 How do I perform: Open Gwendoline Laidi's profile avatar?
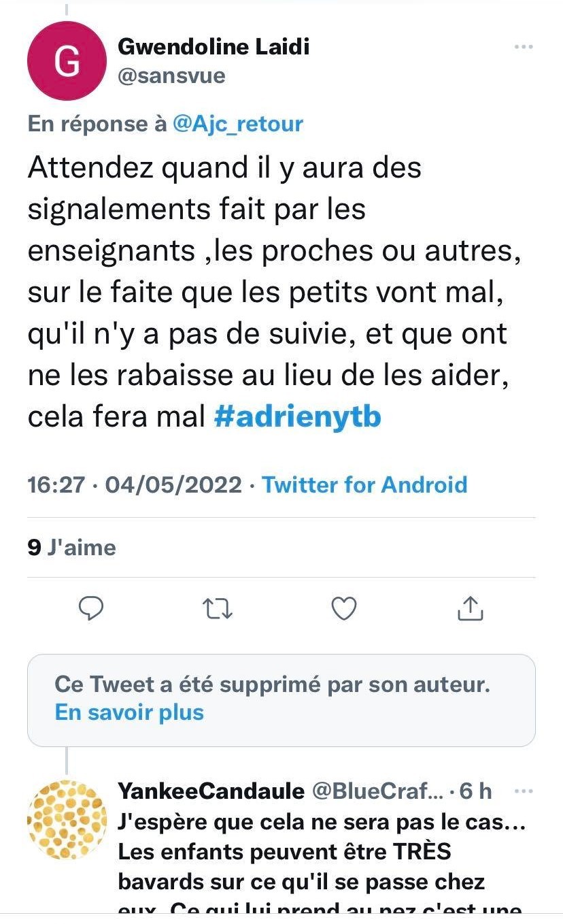(67, 61)
